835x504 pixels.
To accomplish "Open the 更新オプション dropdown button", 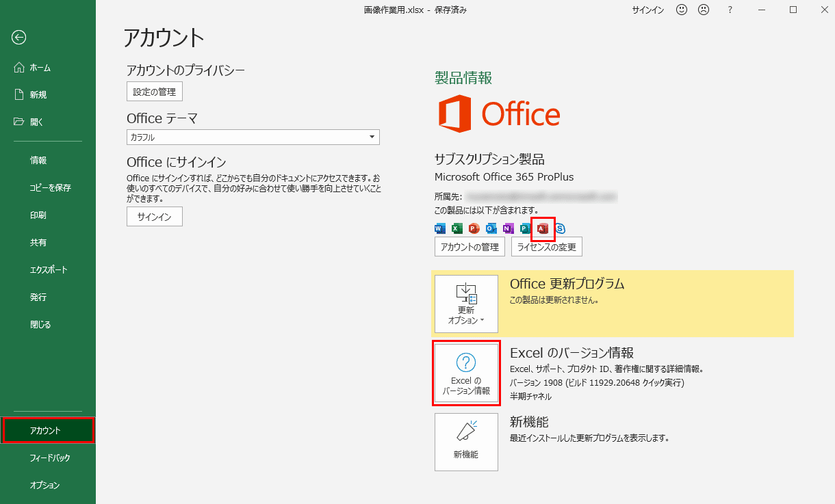I will [x=466, y=304].
